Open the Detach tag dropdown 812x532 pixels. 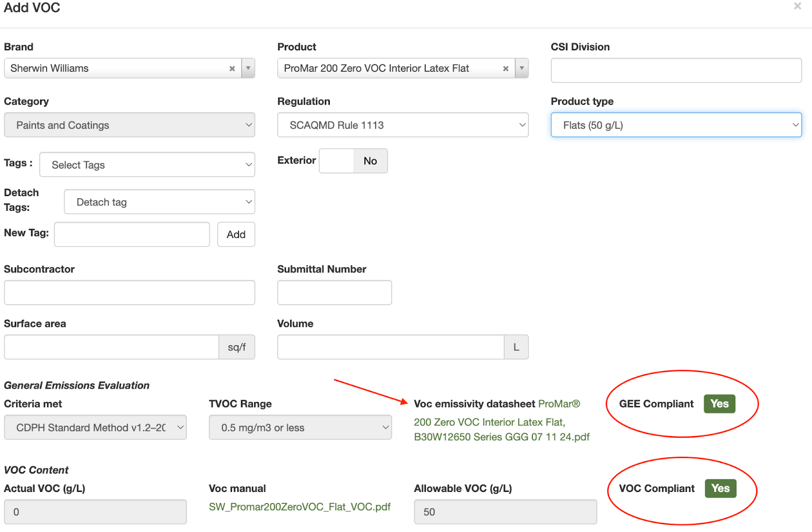(159, 202)
